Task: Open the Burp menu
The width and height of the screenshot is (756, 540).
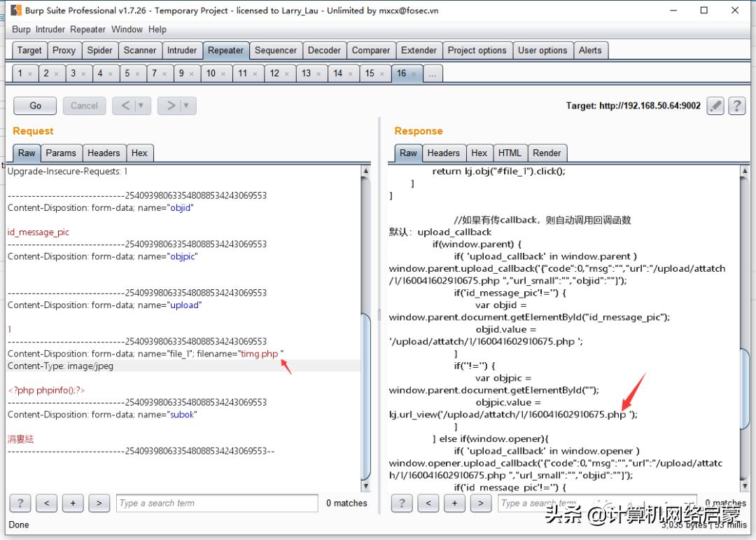Action: pos(21,29)
